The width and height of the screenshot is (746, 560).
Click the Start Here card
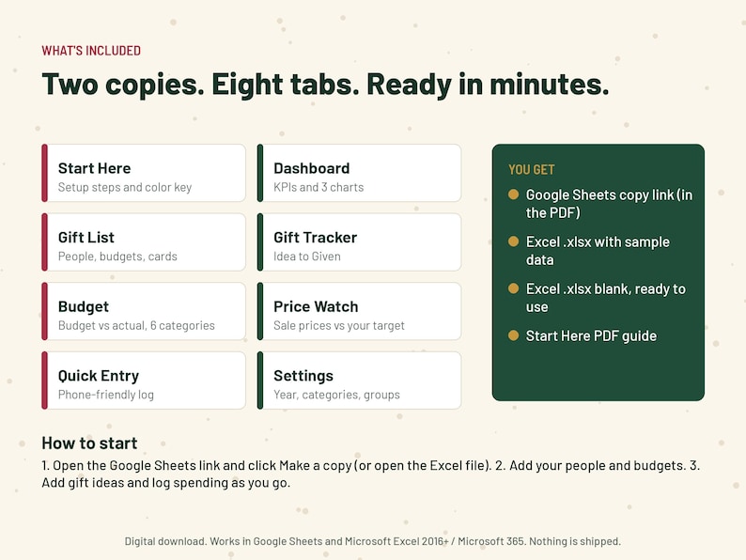(x=144, y=173)
